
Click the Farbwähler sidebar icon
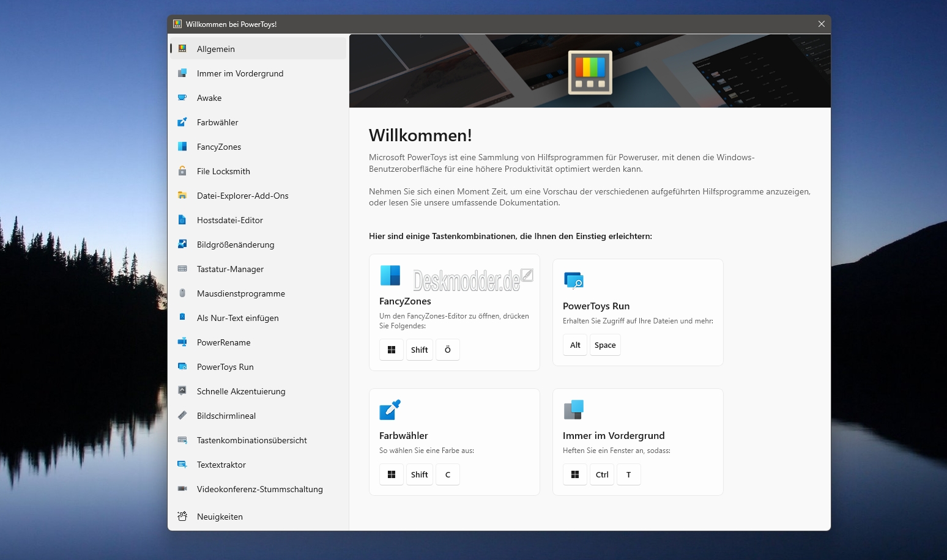click(x=182, y=122)
